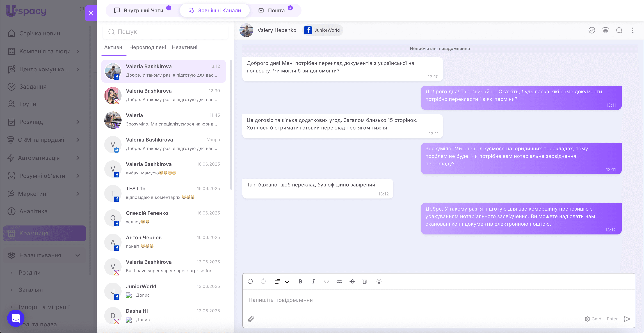644x333 pixels.
Task: Switch to the Нерозподілені tab
Action: (147, 47)
